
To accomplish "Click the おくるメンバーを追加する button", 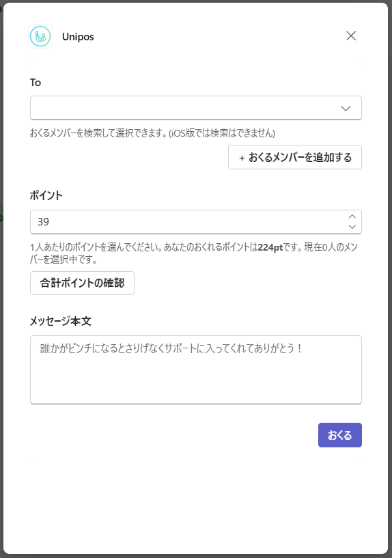I will [295, 157].
